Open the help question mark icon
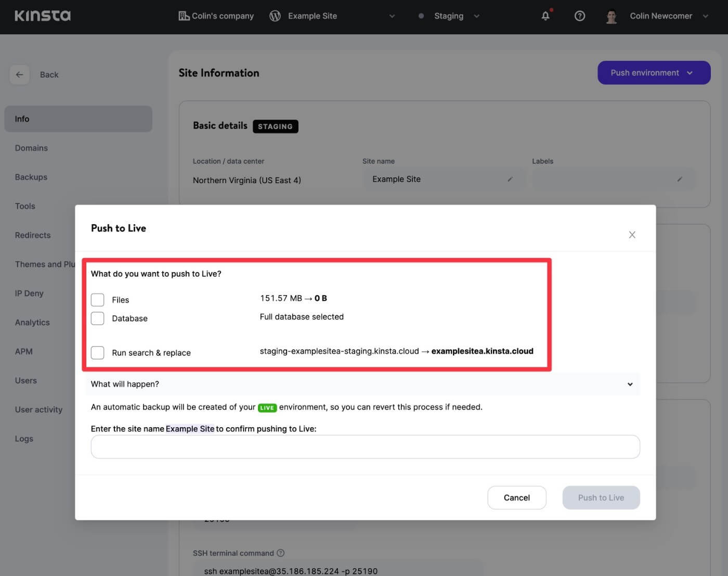Viewport: 728px width, 576px height. [x=580, y=16]
